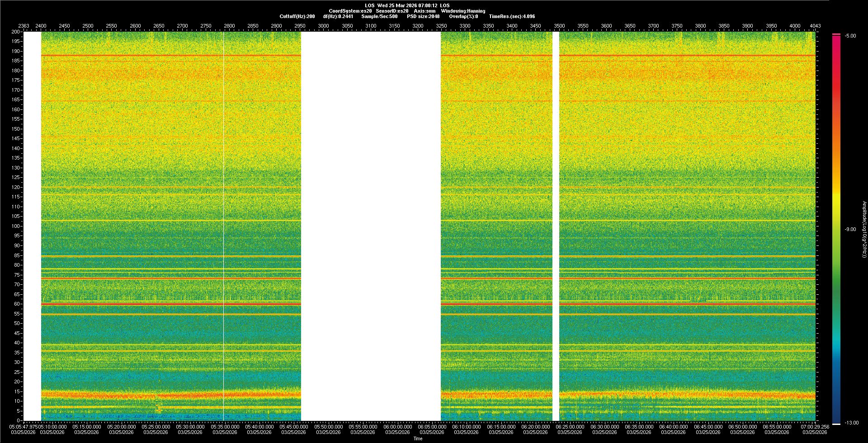Click the Overlap(%):0 parameter text

click(x=463, y=16)
